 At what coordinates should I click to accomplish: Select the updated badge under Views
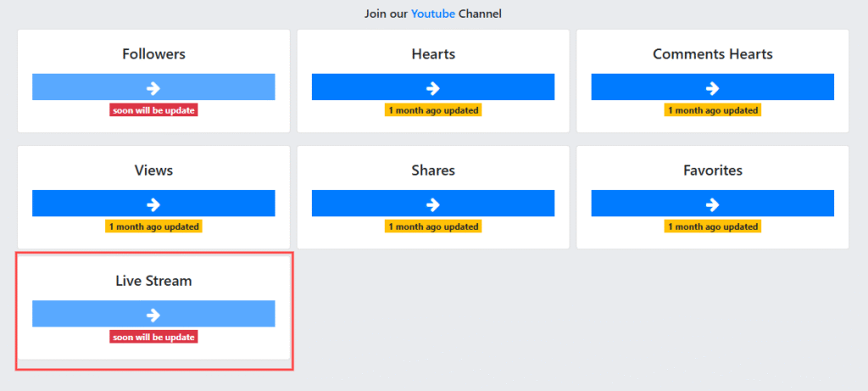(x=153, y=226)
